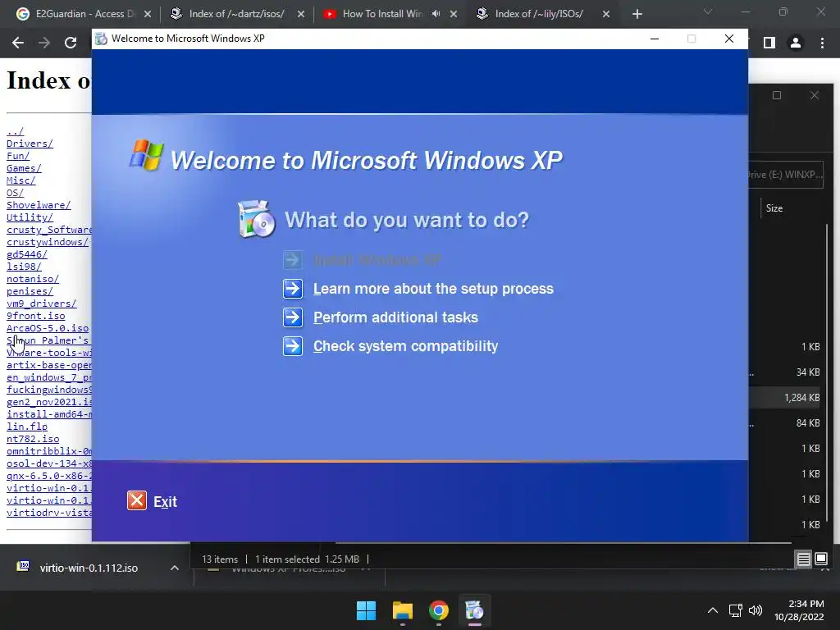
Task: Click the arrow icon beside Perform additional tasks
Action: click(293, 317)
